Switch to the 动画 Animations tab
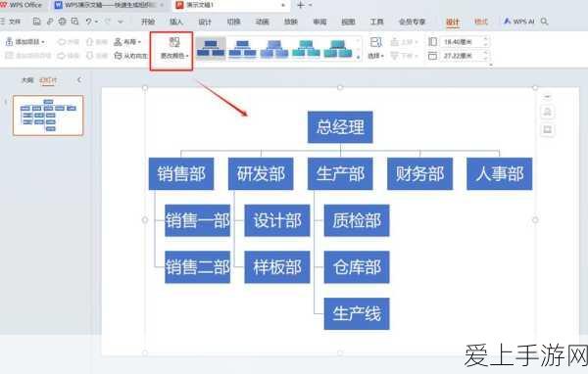 [262, 22]
